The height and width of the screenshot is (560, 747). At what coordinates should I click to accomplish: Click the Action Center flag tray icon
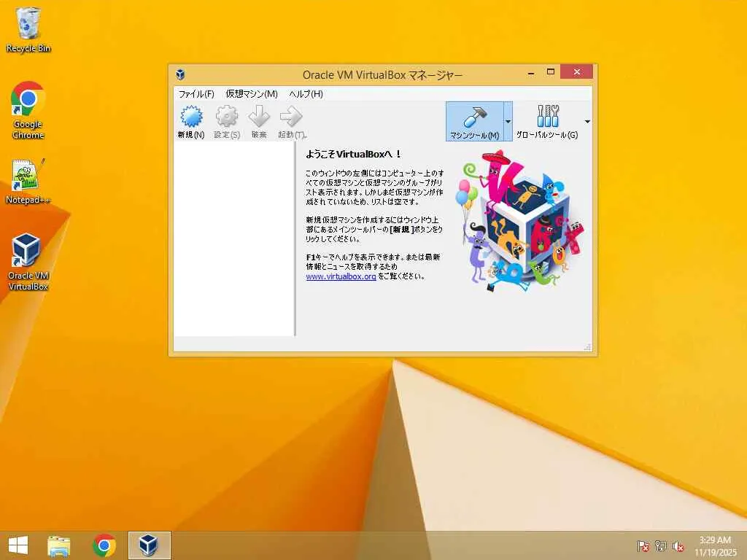(643, 546)
